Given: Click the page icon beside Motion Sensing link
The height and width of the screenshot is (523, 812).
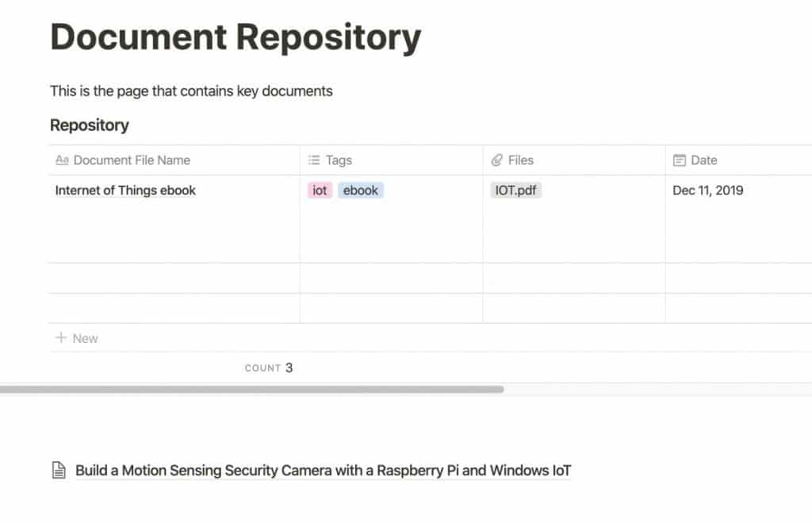Looking at the screenshot, I should [59, 470].
